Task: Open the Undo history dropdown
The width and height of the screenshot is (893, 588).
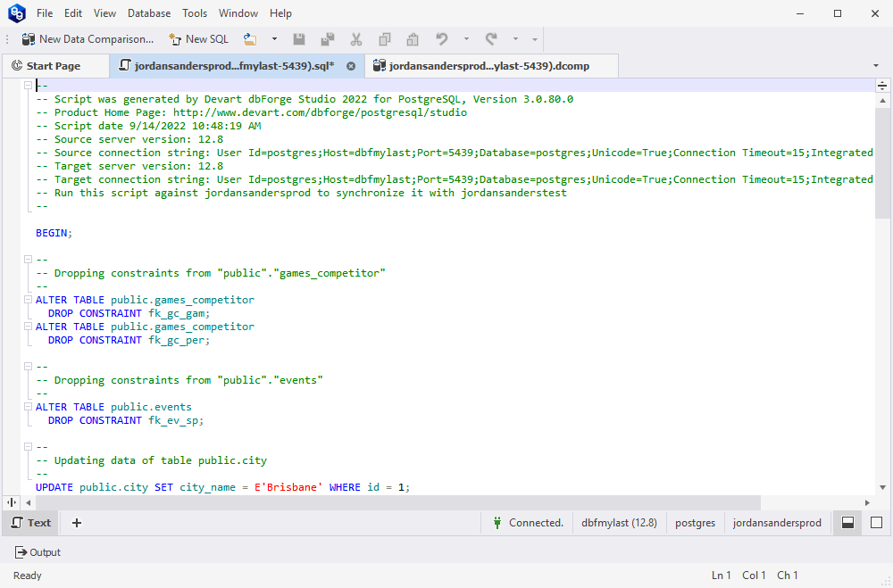Action: point(466,39)
